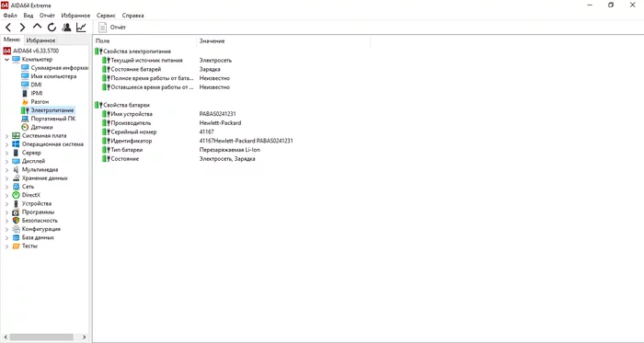This screenshot has height=343, width=644.
Task: Click sidebar horizontal scrollbar right arrow
Action: coord(85,337)
